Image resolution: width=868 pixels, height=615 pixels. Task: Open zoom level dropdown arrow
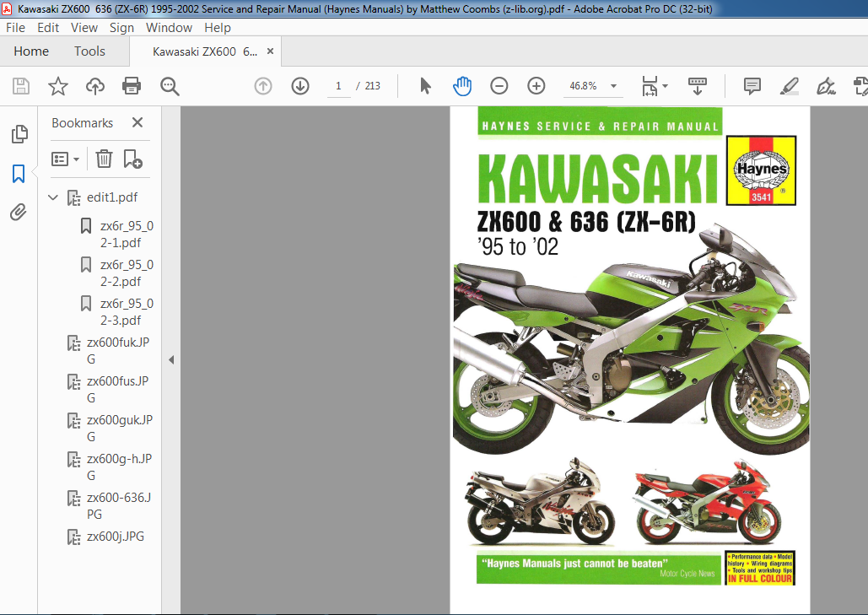coord(613,86)
